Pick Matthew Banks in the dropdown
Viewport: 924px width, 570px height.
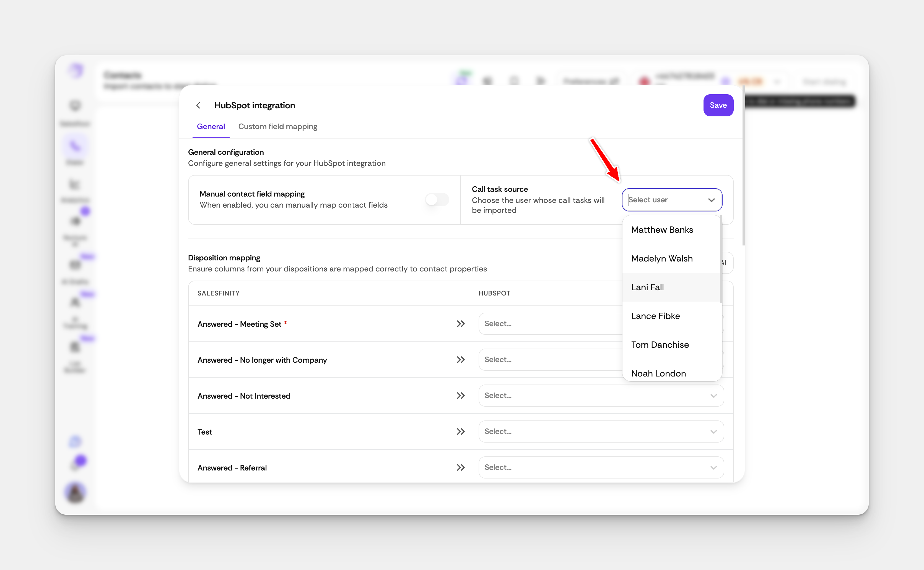[x=662, y=230]
